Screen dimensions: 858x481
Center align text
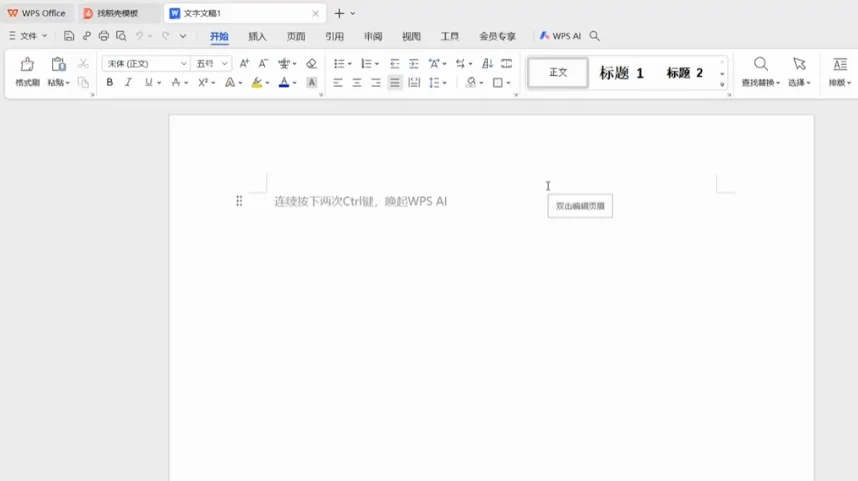[x=357, y=83]
